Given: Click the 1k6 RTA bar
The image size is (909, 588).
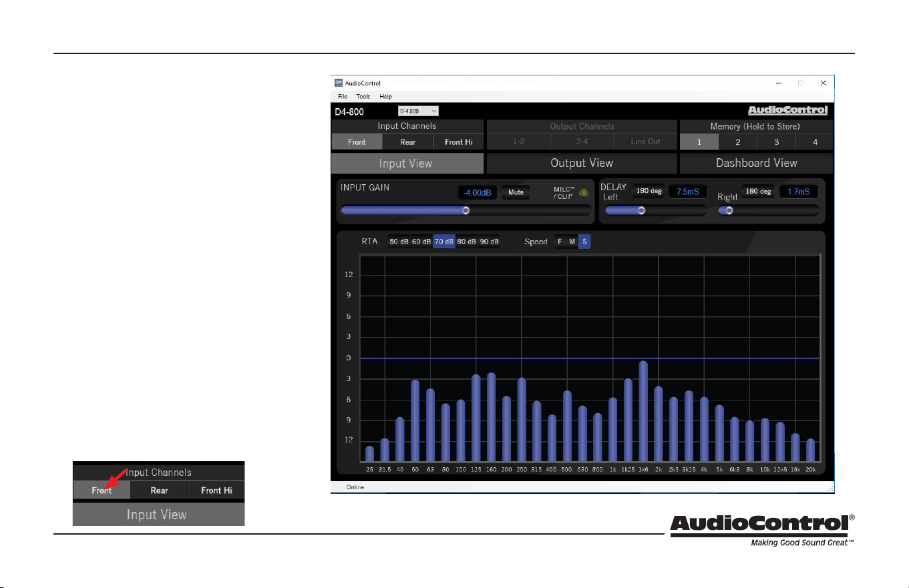Looking at the screenshot, I should [x=643, y=411].
